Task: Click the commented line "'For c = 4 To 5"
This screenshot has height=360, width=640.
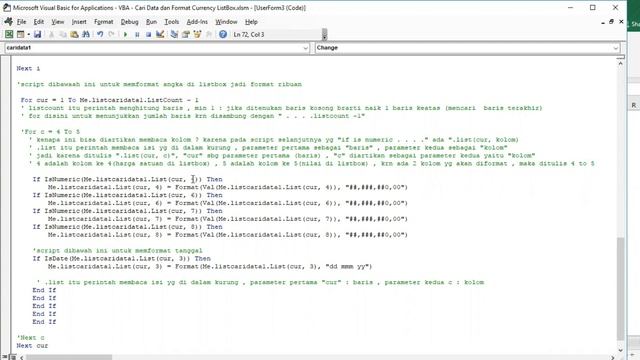Action: point(50,132)
